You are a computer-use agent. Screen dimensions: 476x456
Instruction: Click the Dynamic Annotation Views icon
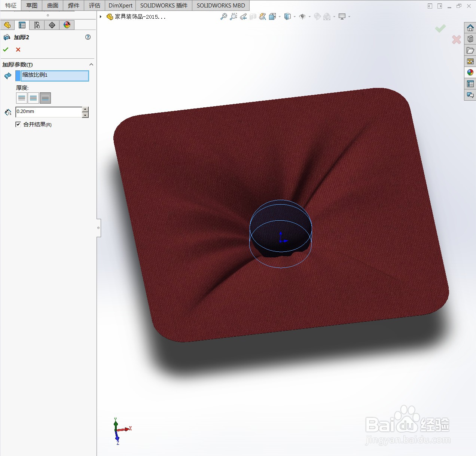(263, 16)
